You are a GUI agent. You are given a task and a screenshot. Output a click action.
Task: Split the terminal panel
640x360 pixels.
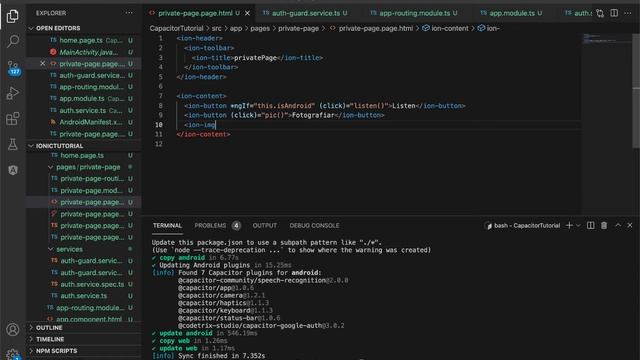tap(591, 225)
